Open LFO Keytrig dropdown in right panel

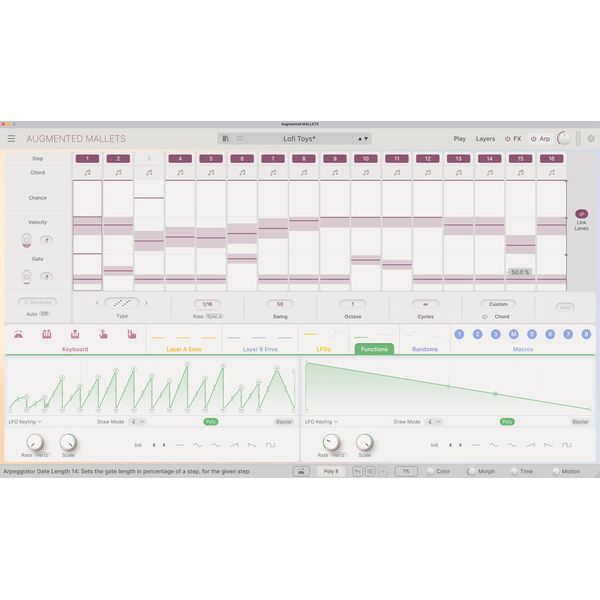tap(321, 422)
